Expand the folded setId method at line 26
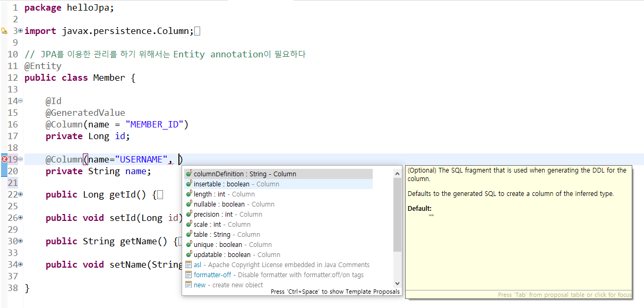The width and height of the screenshot is (644, 308). click(21, 218)
